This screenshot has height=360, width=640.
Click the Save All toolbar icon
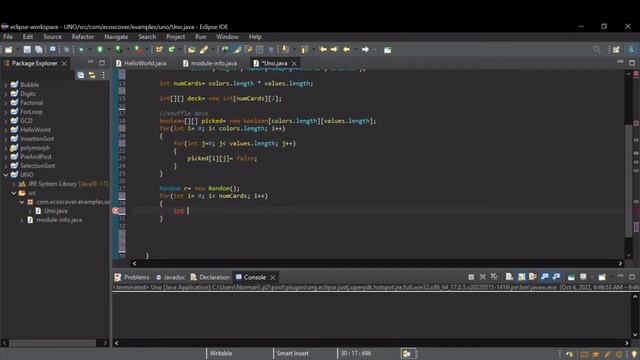[x=38, y=49]
